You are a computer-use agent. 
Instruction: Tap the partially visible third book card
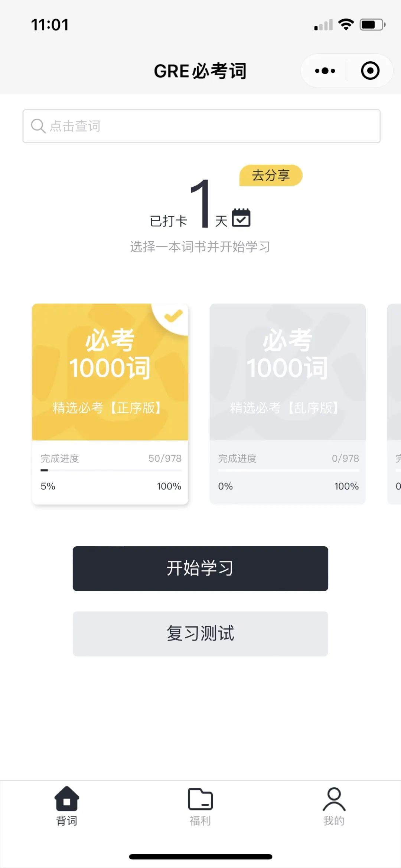click(394, 404)
